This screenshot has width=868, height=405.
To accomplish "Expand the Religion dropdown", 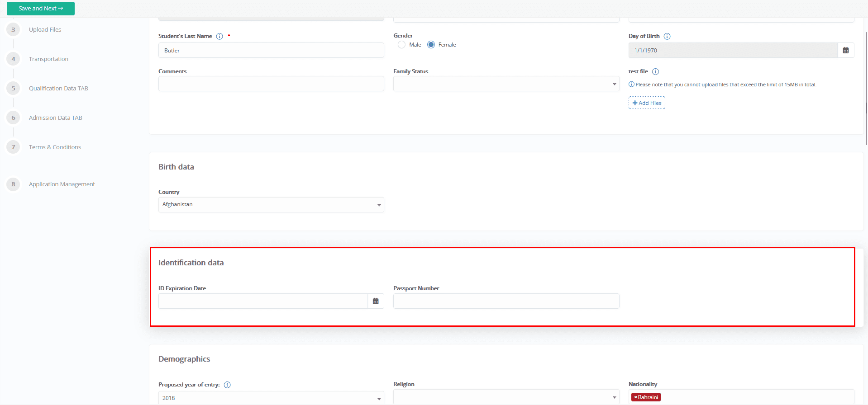I will pyautogui.click(x=506, y=397).
